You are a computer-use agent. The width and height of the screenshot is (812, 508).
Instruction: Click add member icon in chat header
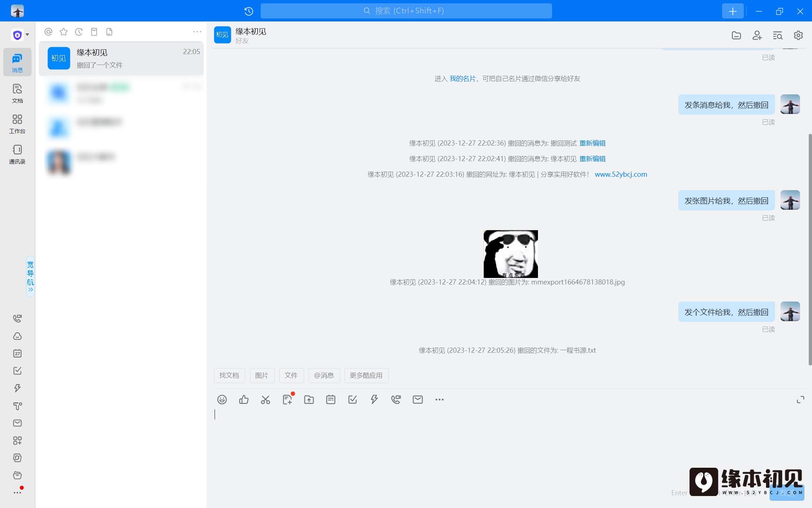click(757, 35)
